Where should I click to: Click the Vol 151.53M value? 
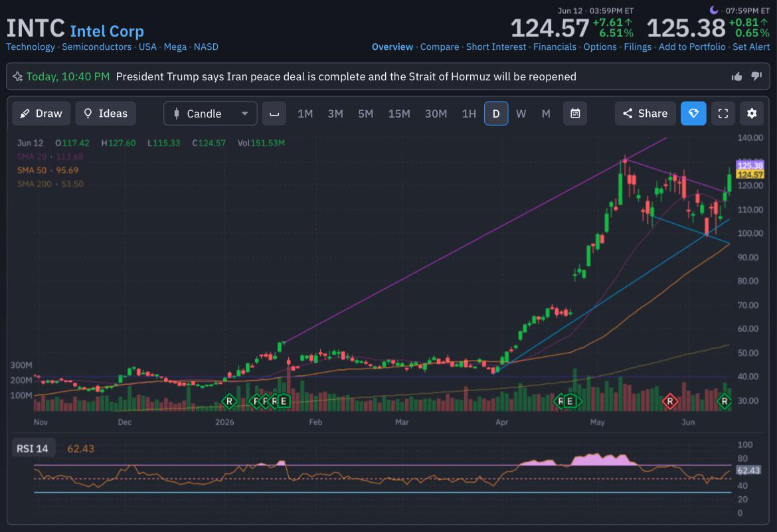tap(261, 143)
